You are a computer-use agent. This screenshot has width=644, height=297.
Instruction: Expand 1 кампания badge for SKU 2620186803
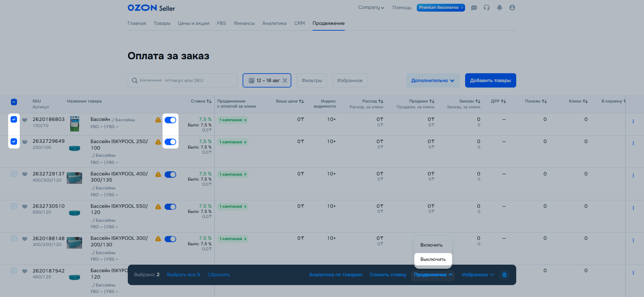click(x=233, y=120)
